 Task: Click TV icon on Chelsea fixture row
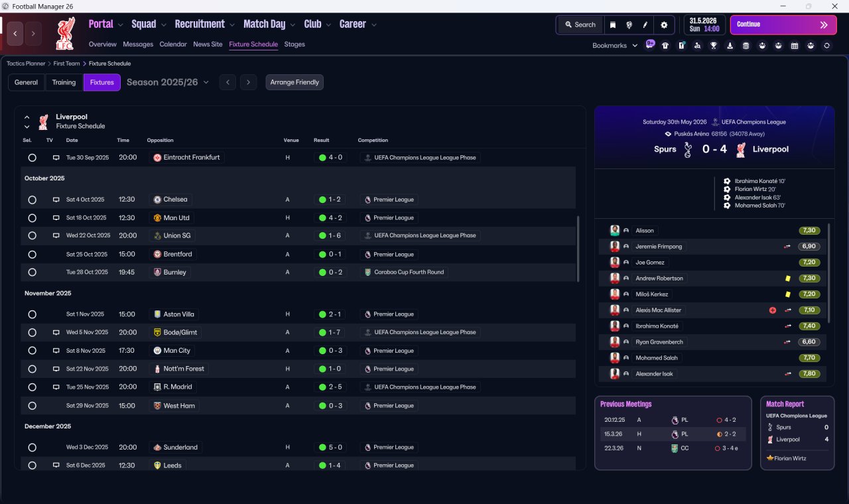click(x=56, y=200)
